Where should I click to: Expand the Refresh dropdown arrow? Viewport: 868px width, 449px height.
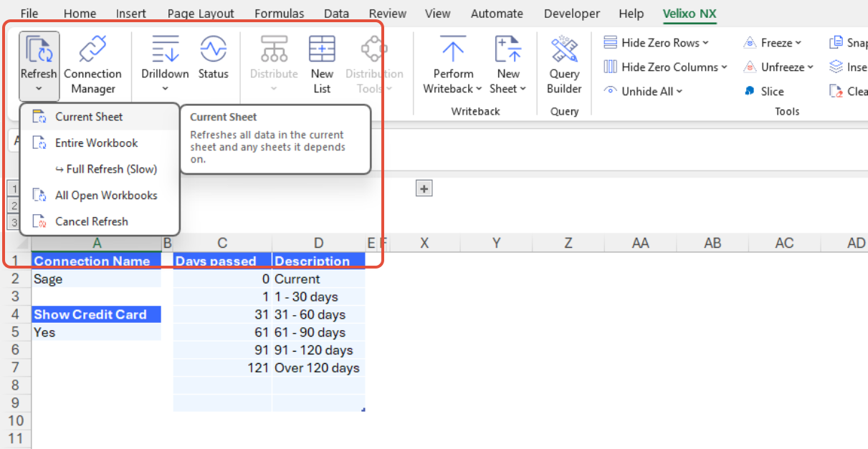coord(39,90)
